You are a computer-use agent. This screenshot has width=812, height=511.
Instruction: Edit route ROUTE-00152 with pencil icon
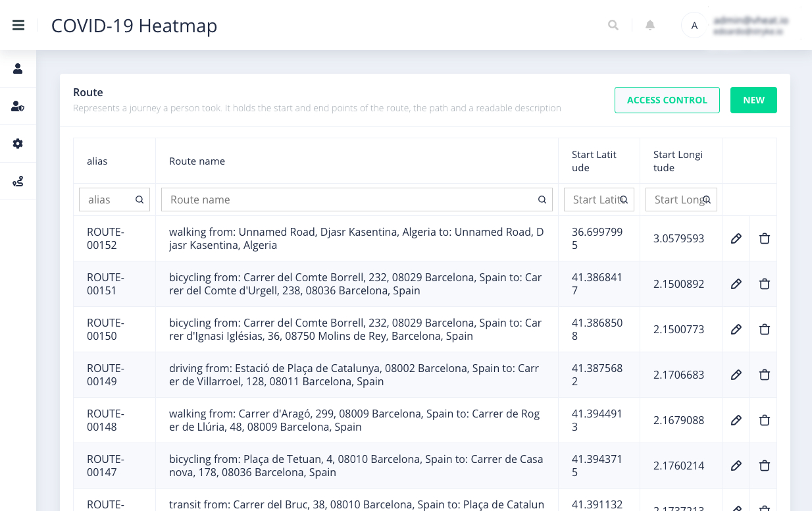pyautogui.click(x=736, y=238)
